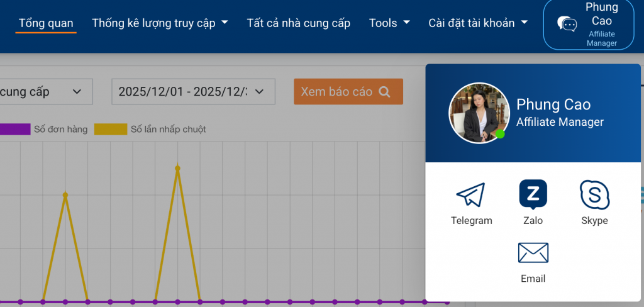The image size is (644, 307).
Task: Click the Xem báo cáo button
Action: tap(348, 92)
